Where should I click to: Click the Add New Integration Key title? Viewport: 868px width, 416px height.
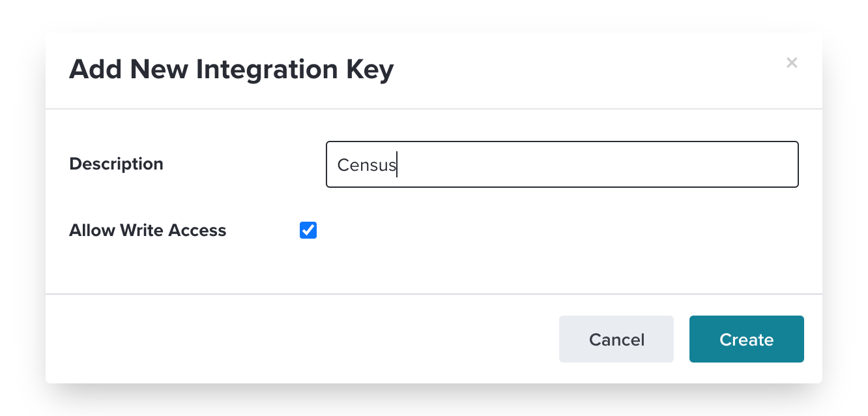point(231,69)
